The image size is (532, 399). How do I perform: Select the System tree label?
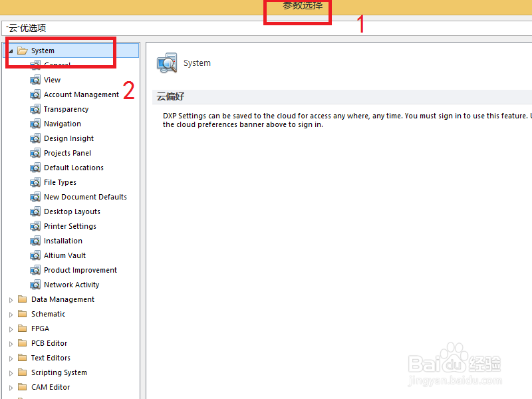click(43, 51)
